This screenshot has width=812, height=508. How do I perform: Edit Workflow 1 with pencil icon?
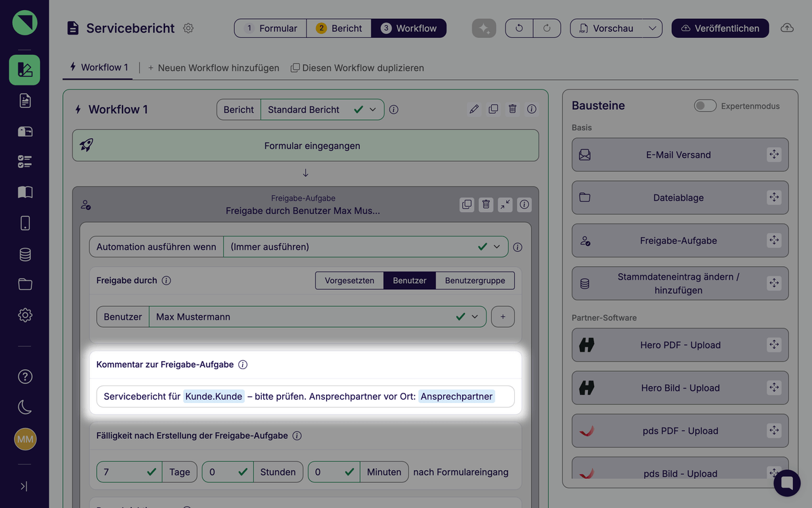[474, 109]
